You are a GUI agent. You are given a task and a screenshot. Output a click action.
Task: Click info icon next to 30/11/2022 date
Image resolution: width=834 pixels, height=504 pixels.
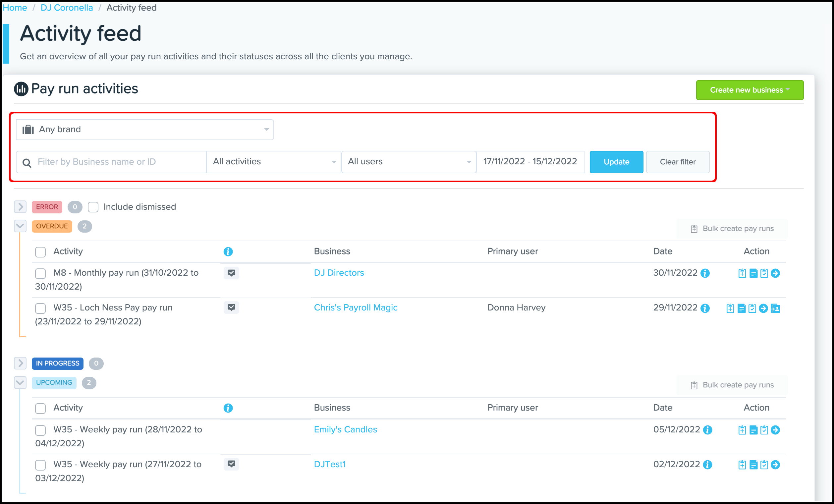click(x=705, y=273)
